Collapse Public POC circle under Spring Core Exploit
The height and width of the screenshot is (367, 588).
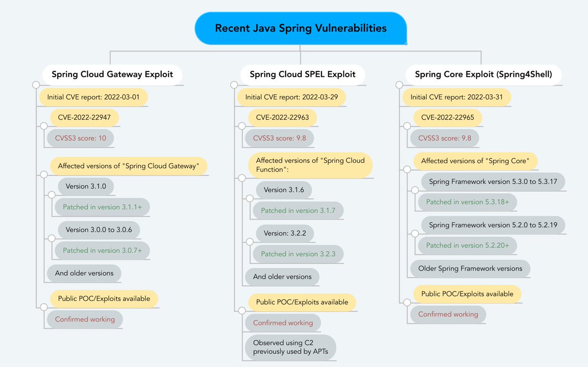[x=407, y=303]
